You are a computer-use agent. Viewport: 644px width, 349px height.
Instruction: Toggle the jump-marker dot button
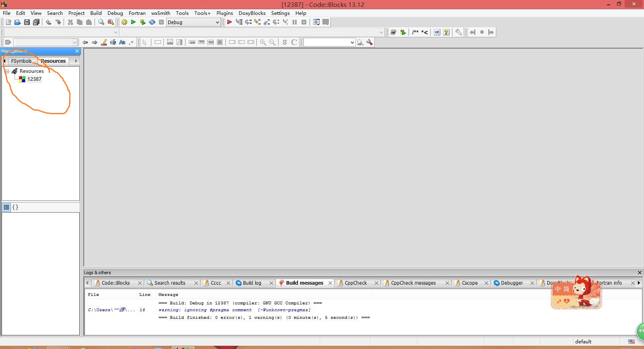[x=482, y=32]
